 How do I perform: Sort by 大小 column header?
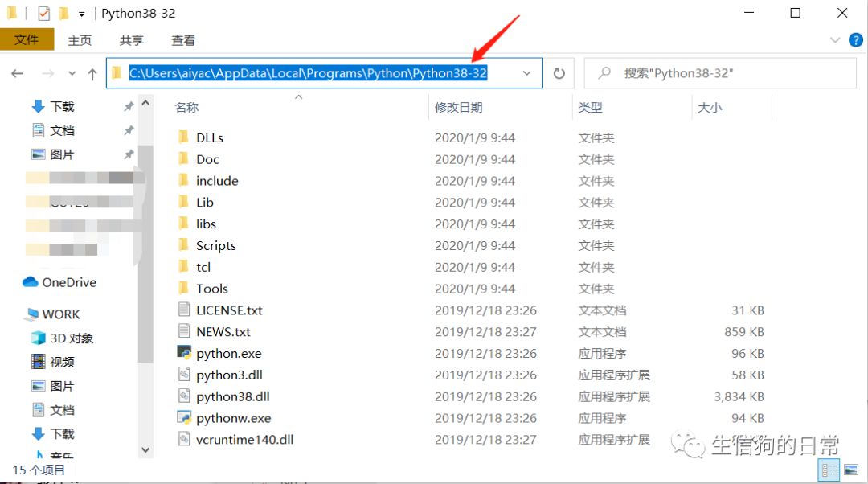pos(710,108)
